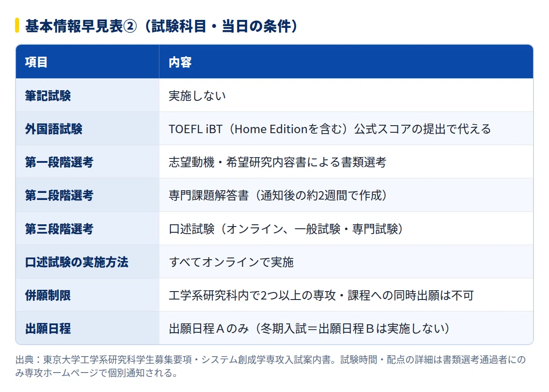Click the 内容 column header
549x392 pixels.
(x=346, y=62)
